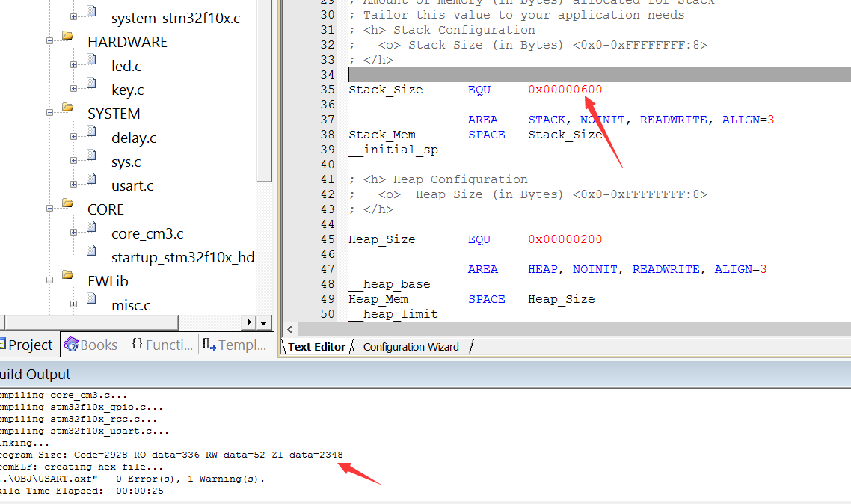Click line number 45 in the gutter
851x504 pixels.
pos(328,239)
